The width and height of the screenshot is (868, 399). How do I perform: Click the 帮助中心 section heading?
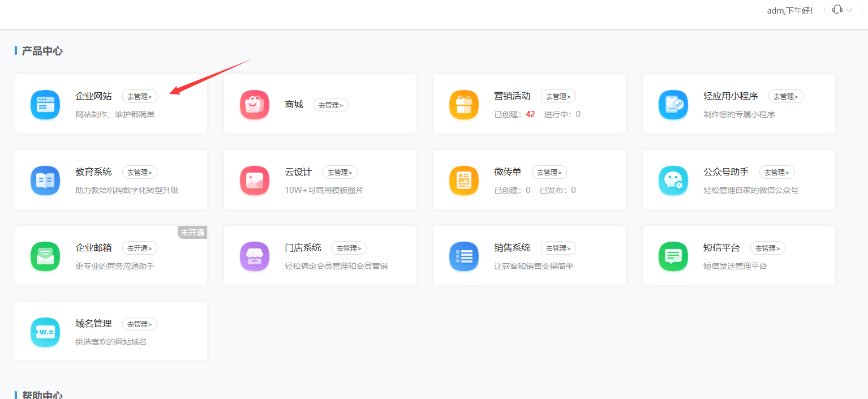pyautogui.click(x=42, y=395)
